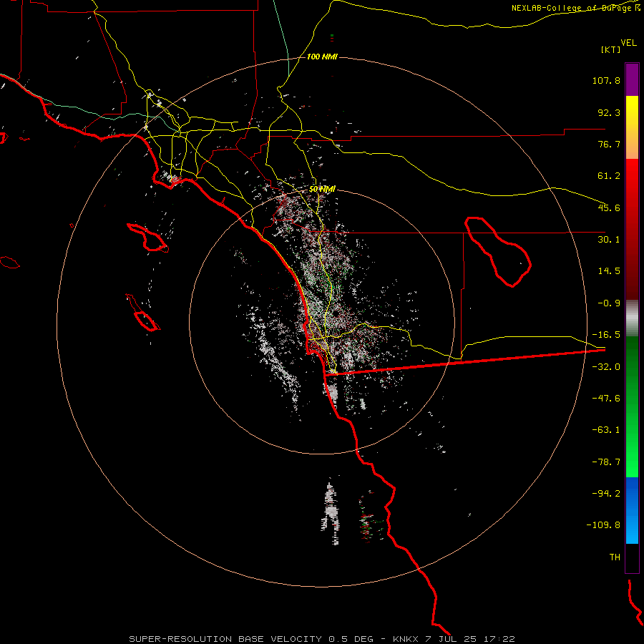Click the 50 NMI range ring label
This screenshot has height=644, width=644.
click(x=322, y=189)
